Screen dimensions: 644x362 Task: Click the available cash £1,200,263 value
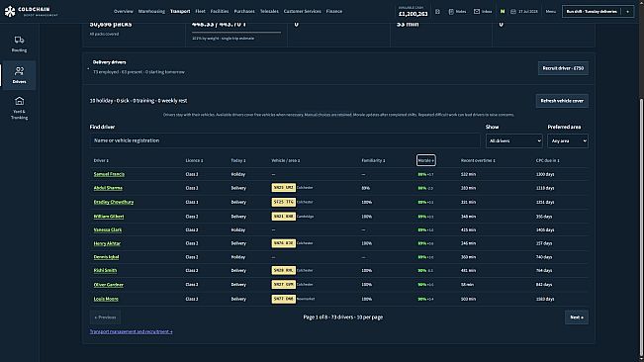[x=414, y=14]
